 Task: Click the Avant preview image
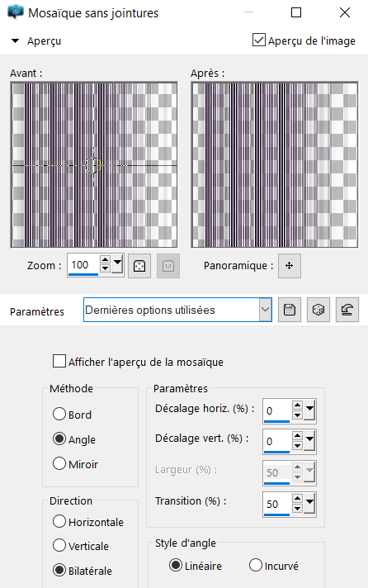94,165
